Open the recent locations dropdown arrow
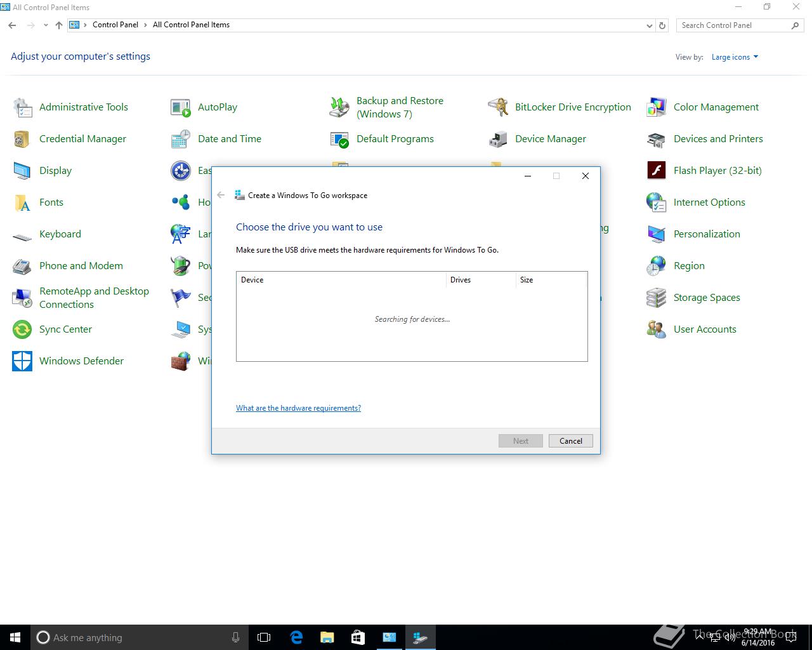Image resolution: width=812 pixels, height=650 pixels. pyautogui.click(x=46, y=25)
